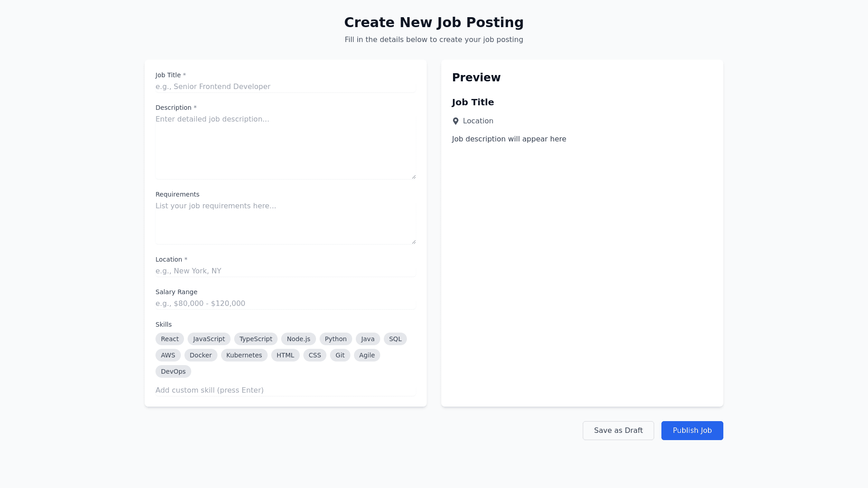Toggle the Kubernetes skill chip
Viewport: 868px width, 488px height.
click(x=244, y=355)
